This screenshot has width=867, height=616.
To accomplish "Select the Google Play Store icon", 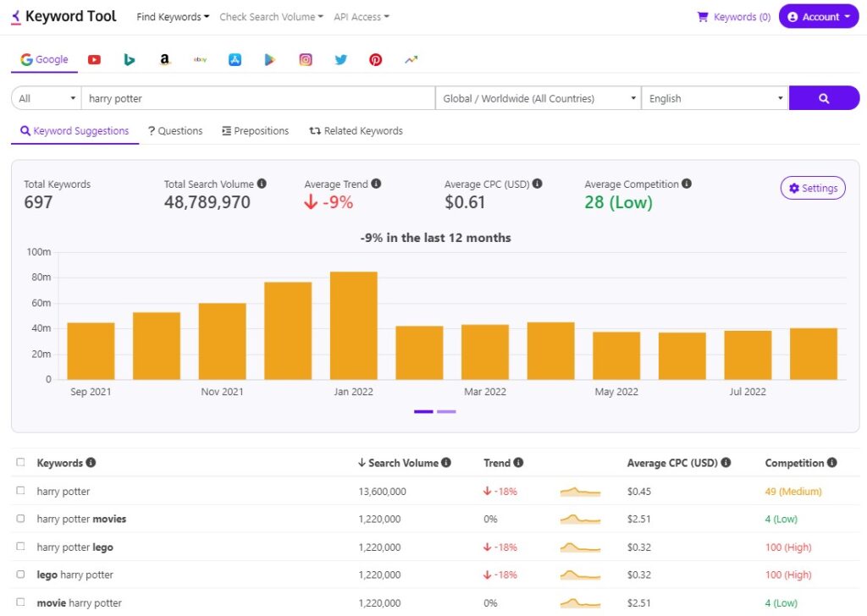I will coord(270,60).
